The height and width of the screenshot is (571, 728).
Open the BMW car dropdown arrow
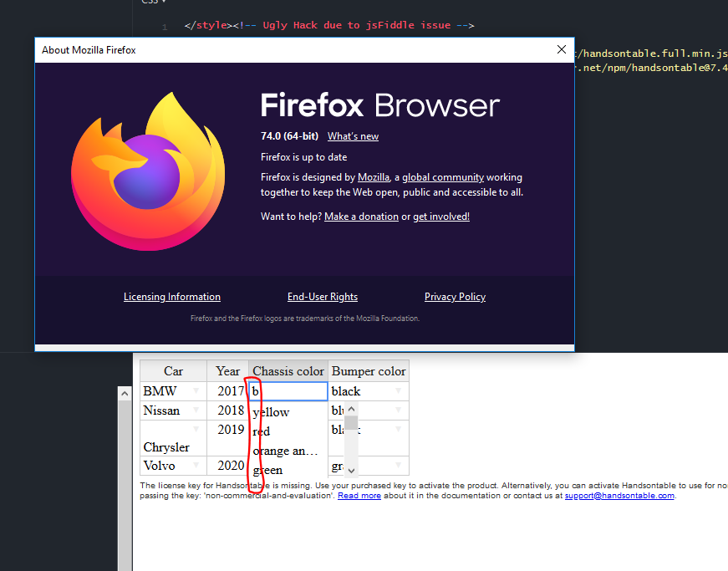(x=196, y=391)
